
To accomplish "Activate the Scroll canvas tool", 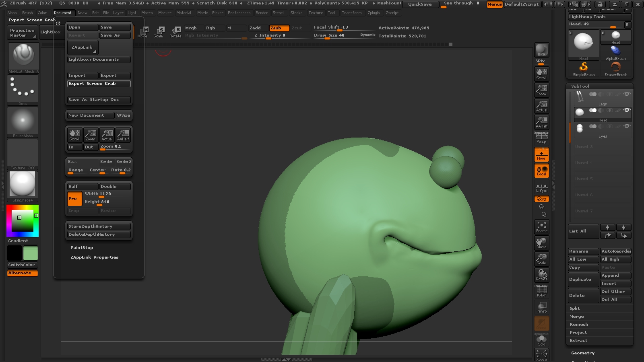I will pos(541,74).
